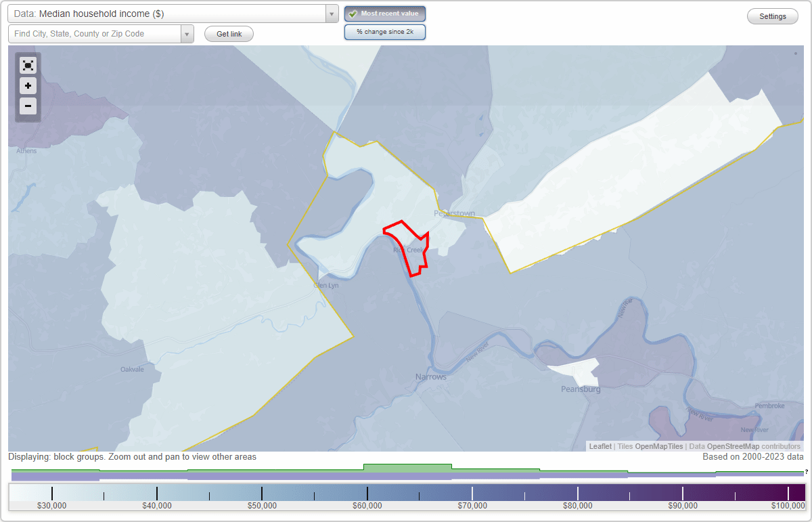Switch to '% change since 2k' view
812x522 pixels.
point(385,32)
